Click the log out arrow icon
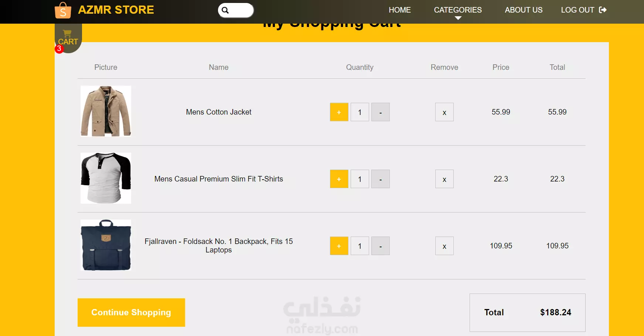 coord(603,10)
